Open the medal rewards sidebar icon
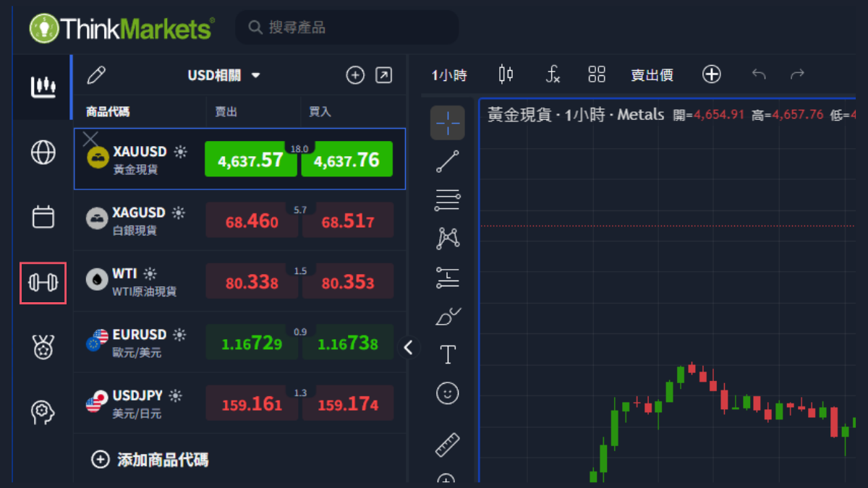Screen dimensions: 868x488 [x=43, y=347]
